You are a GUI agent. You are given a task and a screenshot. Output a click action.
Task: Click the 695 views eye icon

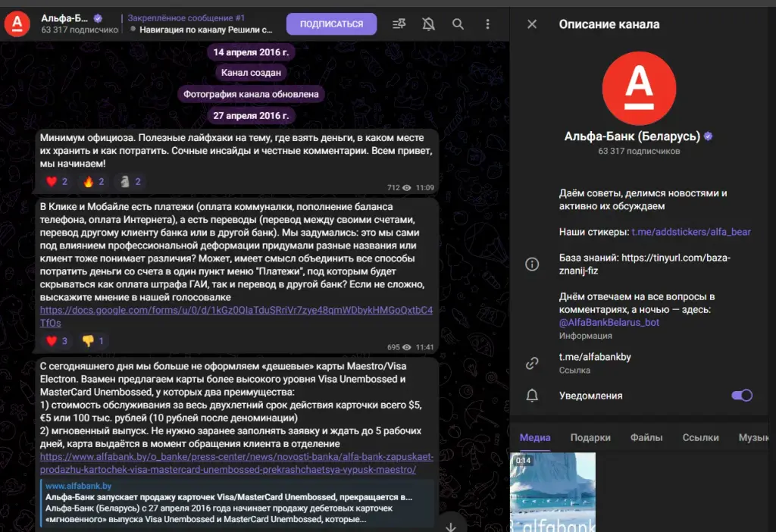407,347
